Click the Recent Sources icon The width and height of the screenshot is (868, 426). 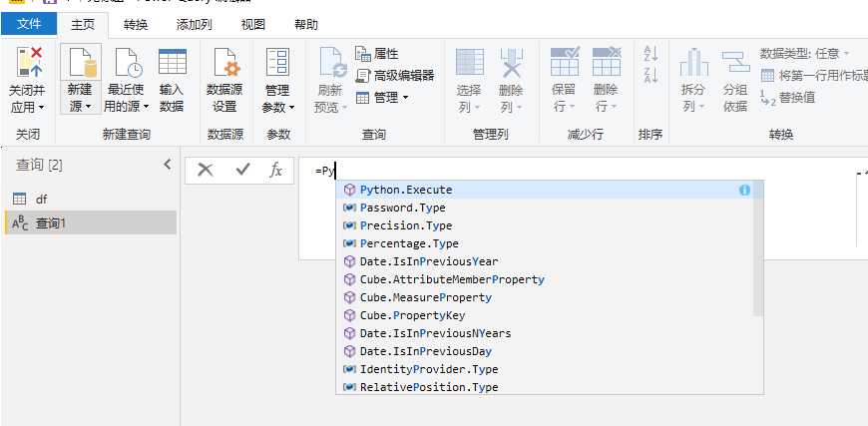click(128, 63)
